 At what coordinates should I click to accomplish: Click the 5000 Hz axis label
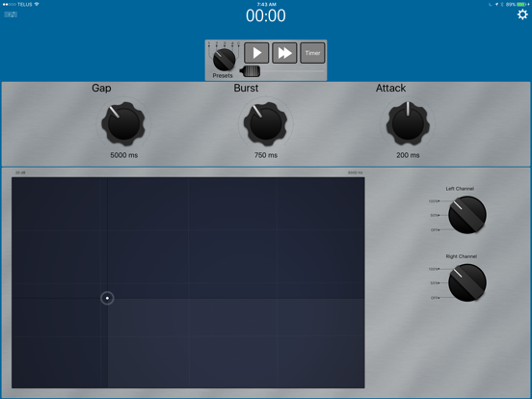(356, 173)
